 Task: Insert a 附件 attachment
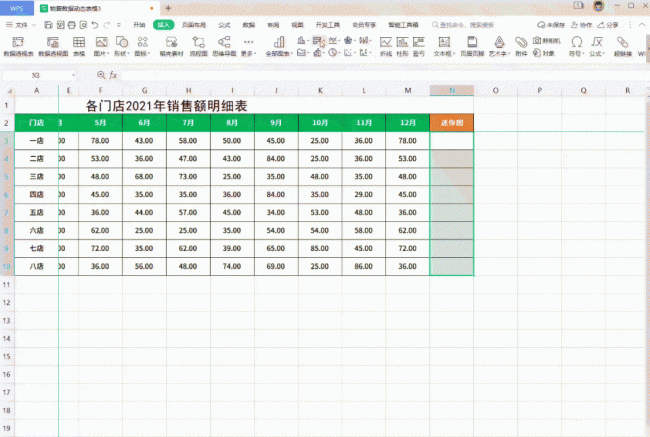point(521,46)
